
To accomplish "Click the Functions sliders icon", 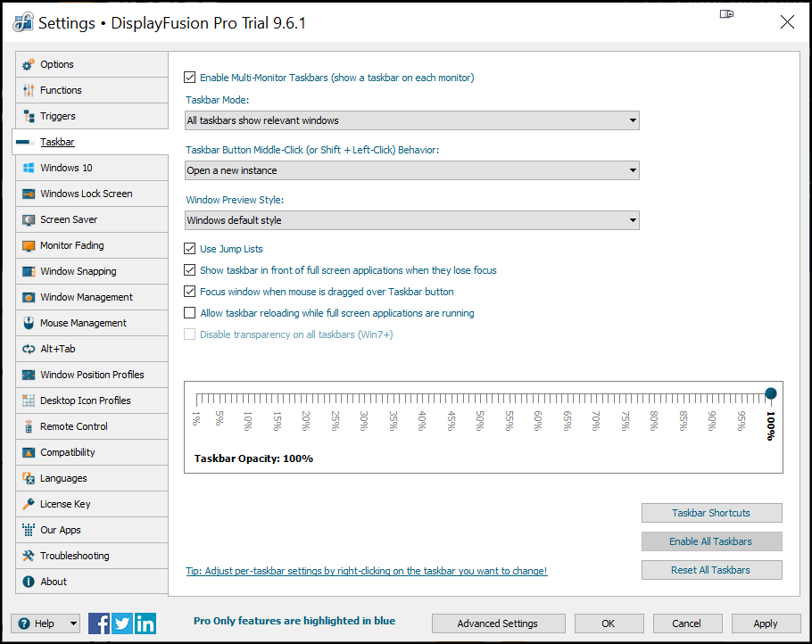I will 29,91.
